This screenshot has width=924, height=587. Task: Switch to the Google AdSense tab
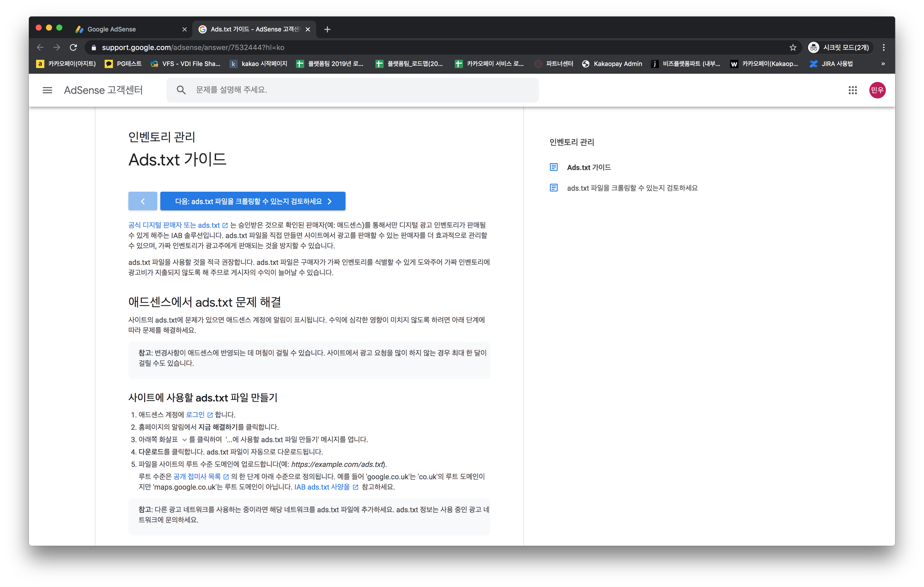(x=111, y=30)
